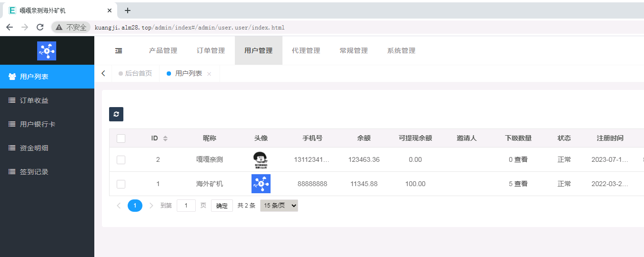Toggle the sidebar collapse menu icon
Image resolution: width=644 pixels, height=257 pixels.
[119, 50]
